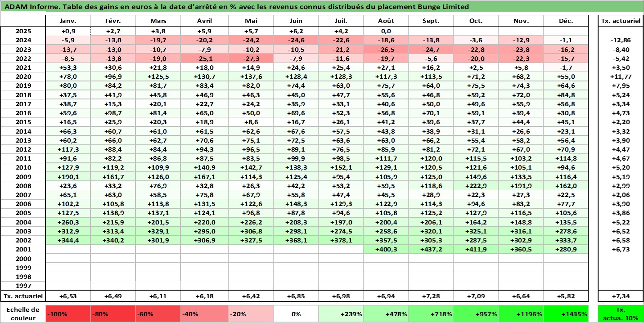The width and height of the screenshot is (644, 323).
Task: Select the +957% green scale swatch
Action: coord(476,314)
